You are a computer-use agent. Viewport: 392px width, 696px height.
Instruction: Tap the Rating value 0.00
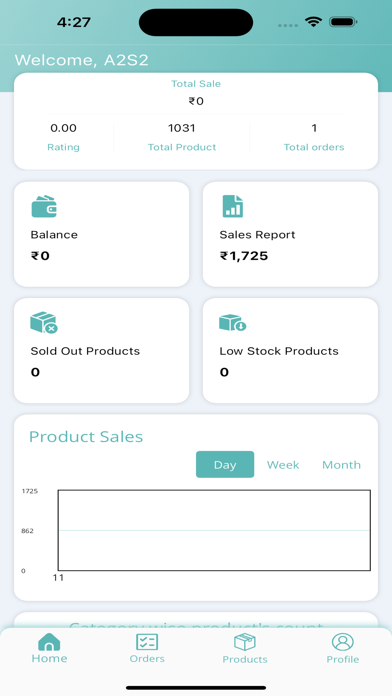(x=63, y=128)
